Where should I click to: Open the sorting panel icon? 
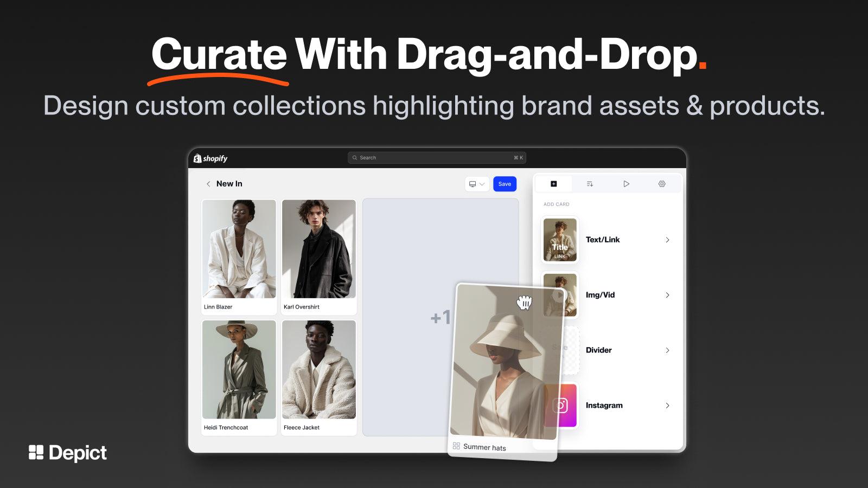click(x=590, y=184)
